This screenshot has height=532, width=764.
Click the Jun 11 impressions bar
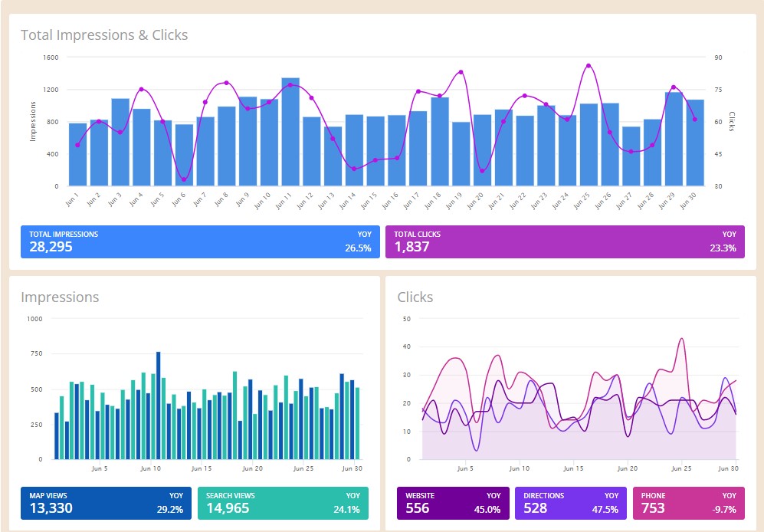(290, 132)
